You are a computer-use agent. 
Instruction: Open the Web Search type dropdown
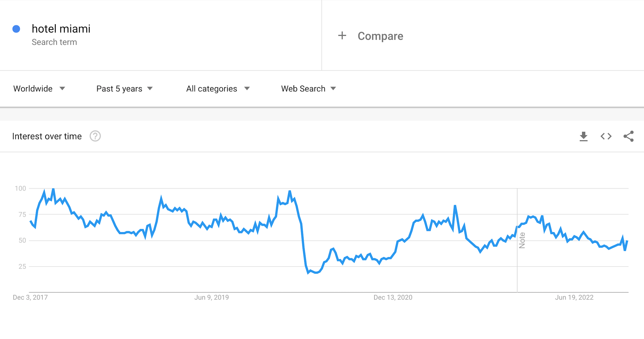pos(308,89)
